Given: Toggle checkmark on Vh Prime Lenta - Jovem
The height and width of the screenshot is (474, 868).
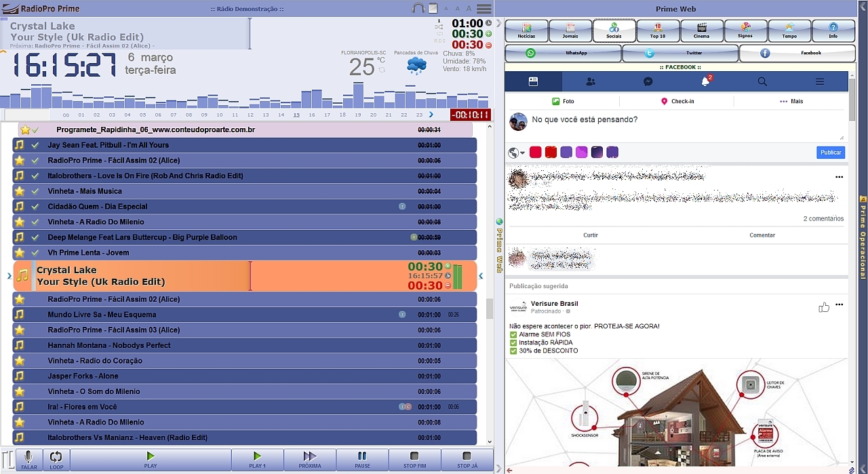Looking at the screenshot, I should click(35, 253).
